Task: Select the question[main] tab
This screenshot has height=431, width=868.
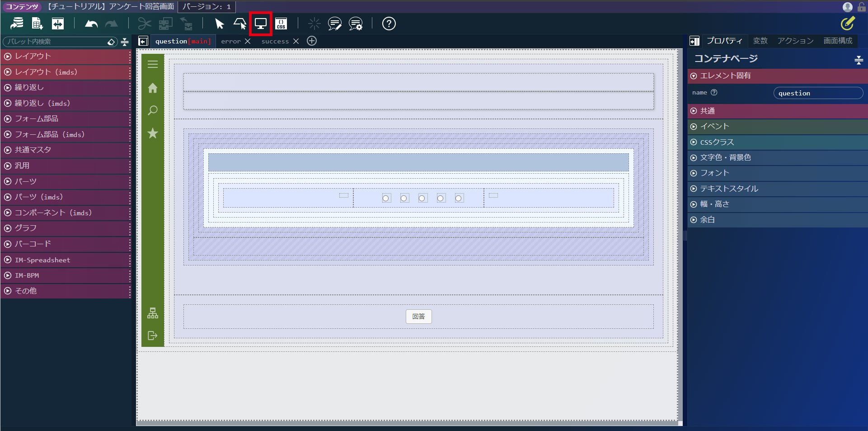Action: coord(183,41)
